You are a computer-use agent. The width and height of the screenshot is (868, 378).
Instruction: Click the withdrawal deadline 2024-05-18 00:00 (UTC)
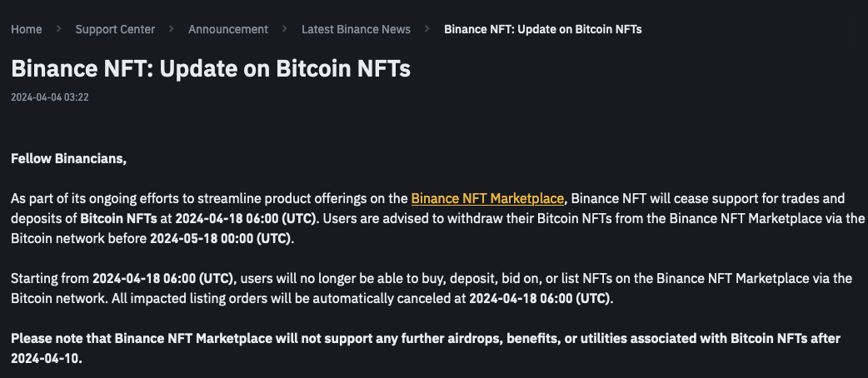220,238
